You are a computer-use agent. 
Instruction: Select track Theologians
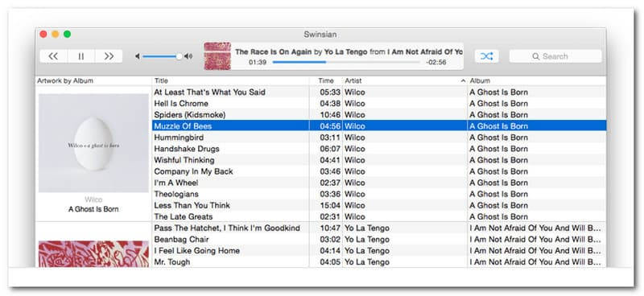[378, 194]
